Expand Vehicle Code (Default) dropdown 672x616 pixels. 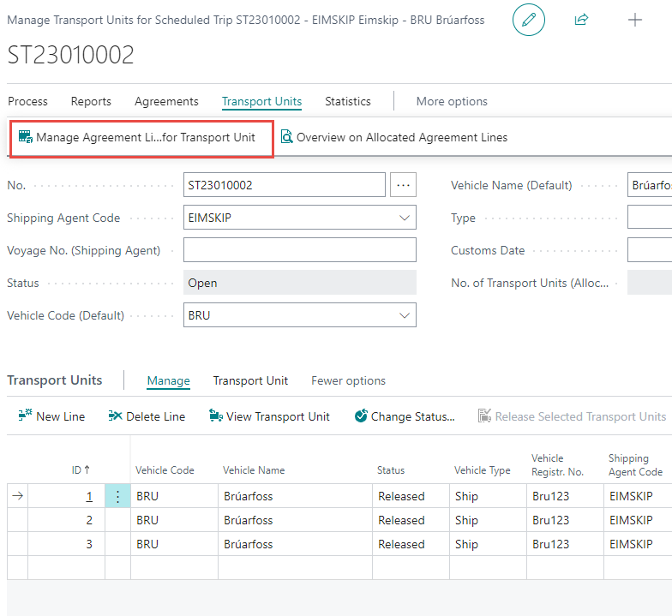(405, 315)
